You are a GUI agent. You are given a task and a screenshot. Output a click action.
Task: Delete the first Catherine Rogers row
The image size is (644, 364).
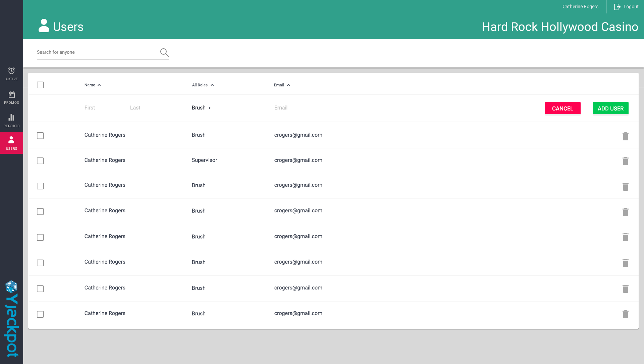(x=625, y=136)
